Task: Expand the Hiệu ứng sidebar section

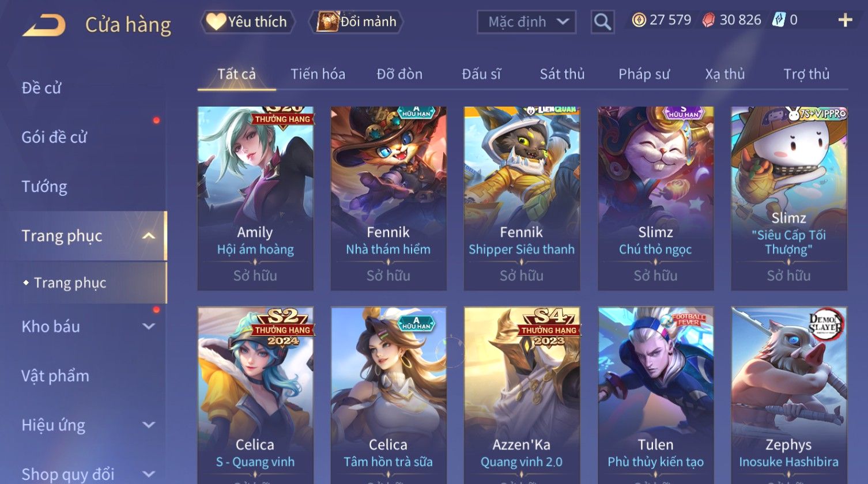Action: [x=149, y=425]
